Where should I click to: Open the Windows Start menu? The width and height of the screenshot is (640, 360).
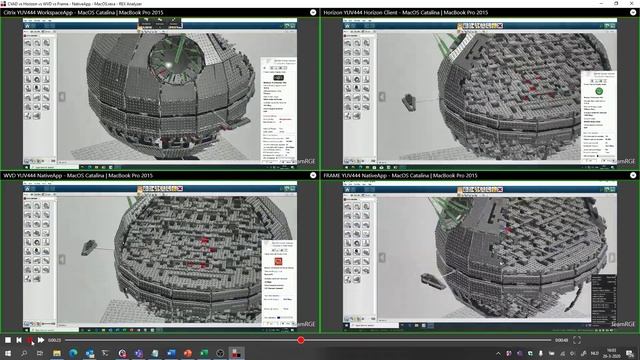tap(7, 353)
